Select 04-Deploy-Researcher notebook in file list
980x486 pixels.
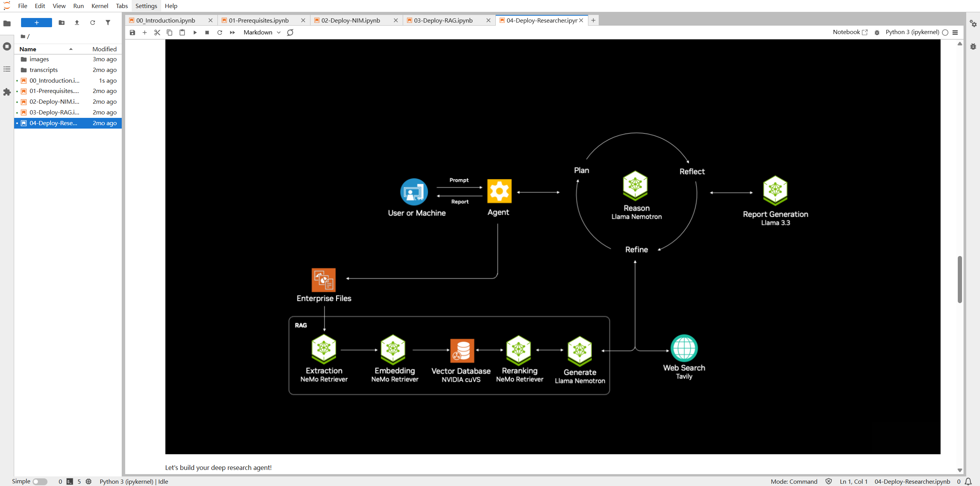tap(68, 123)
